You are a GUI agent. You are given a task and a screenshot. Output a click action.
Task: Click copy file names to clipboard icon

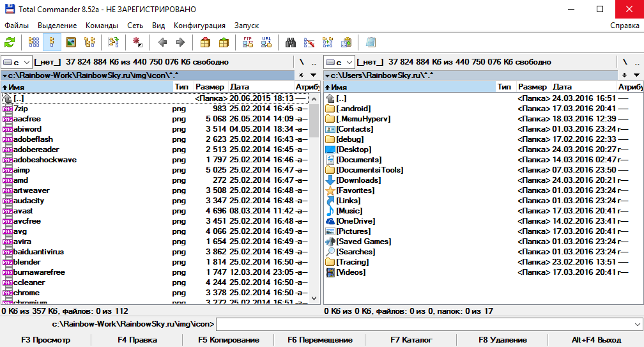click(x=347, y=42)
